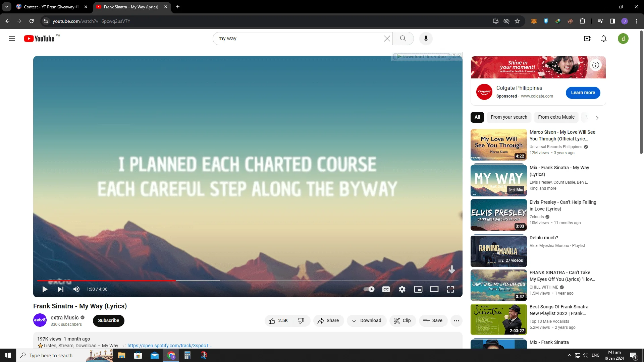Clear the search box text
The width and height of the screenshot is (644, 362).
click(387, 39)
